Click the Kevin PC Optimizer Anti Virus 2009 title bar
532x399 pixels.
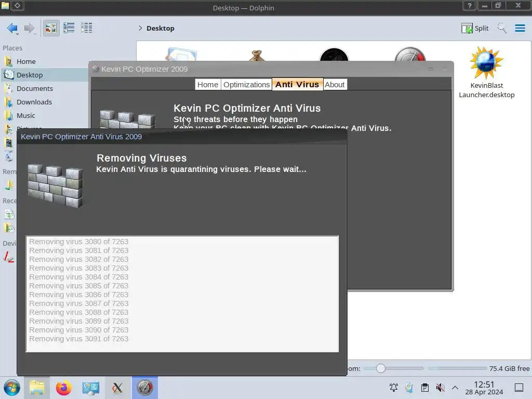tap(182, 137)
